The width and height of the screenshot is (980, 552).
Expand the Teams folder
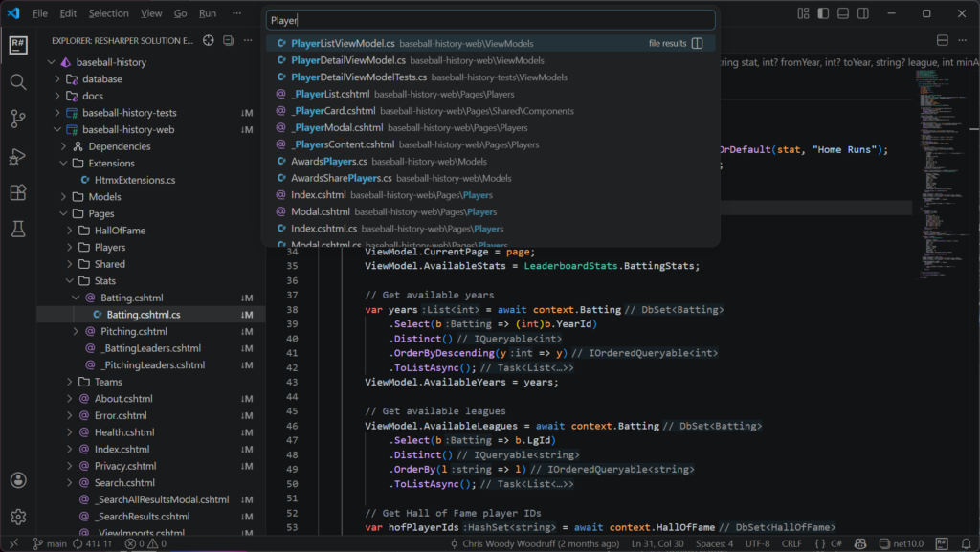pyautogui.click(x=107, y=382)
